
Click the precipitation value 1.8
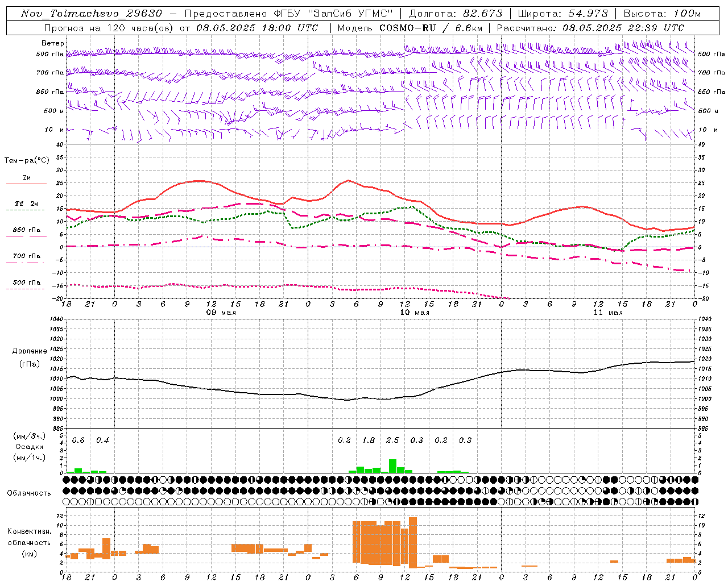click(369, 440)
